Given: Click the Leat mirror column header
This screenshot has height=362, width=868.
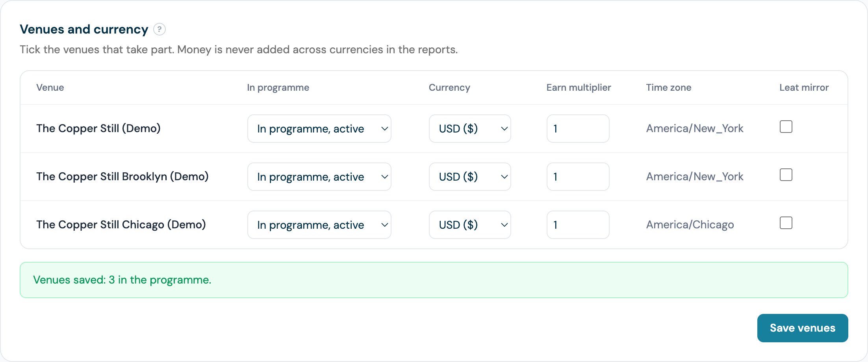Looking at the screenshot, I should click(x=804, y=88).
